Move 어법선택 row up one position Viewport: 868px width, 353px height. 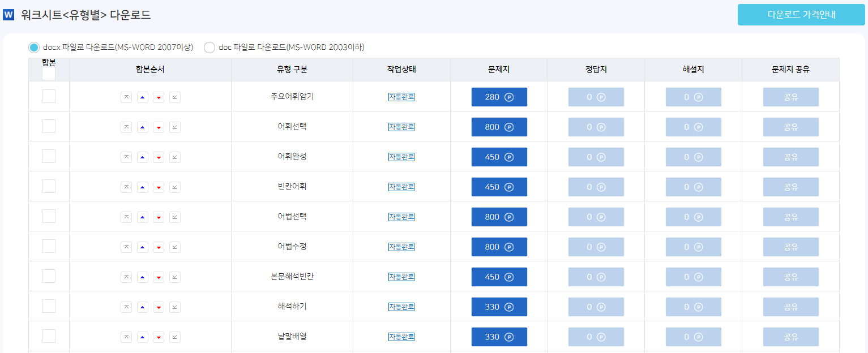pos(143,217)
